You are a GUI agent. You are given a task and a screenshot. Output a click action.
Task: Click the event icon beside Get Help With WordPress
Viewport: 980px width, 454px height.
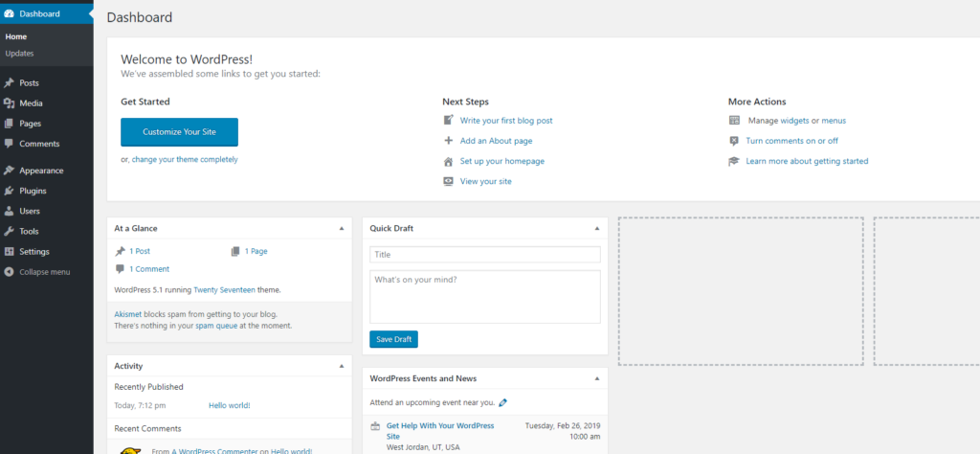click(375, 426)
